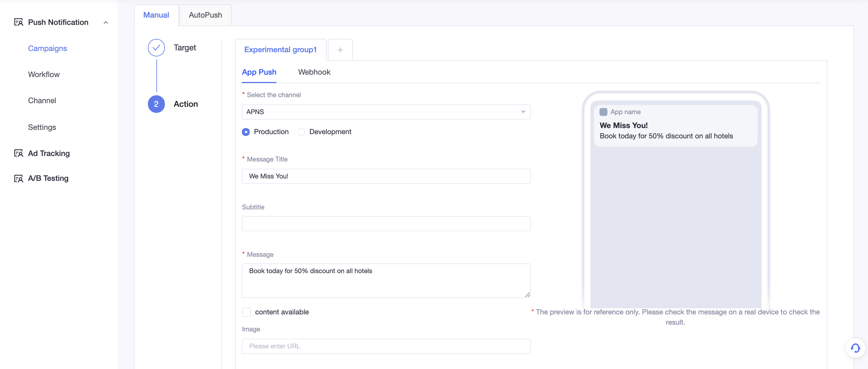Click the A/B Testing sidebar icon
Viewport: 868px width, 369px height.
pos(18,178)
